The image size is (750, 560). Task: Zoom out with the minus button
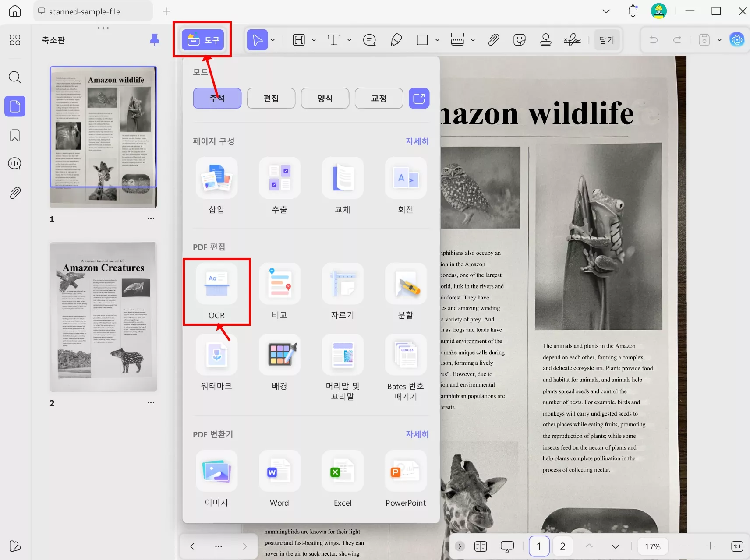point(685,546)
